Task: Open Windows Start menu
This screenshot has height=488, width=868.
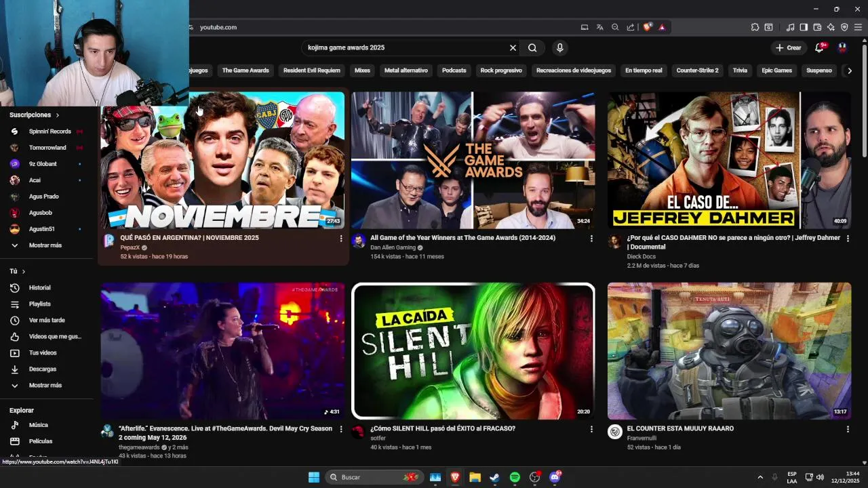Action: point(314,477)
